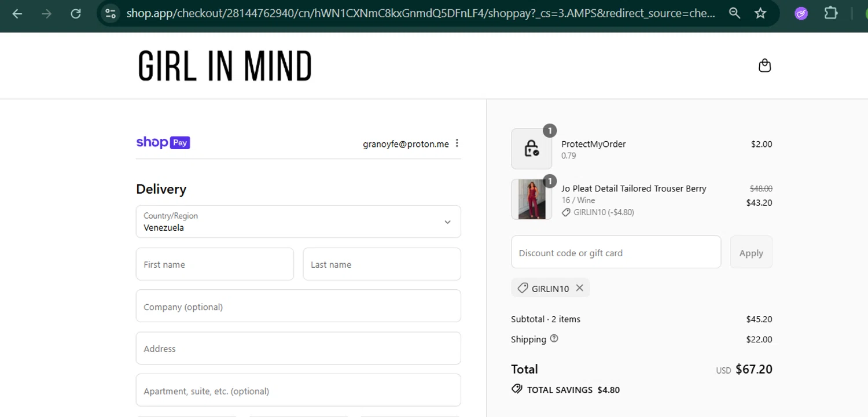This screenshot has width=868, height=417.
Task: Open the Extensions puzzle icon
Action: [831, 13]
